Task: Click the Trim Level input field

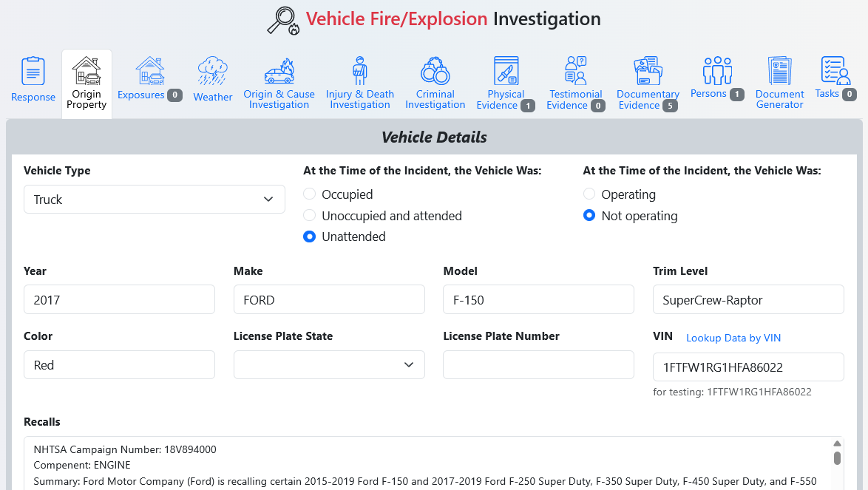Action: 748,300
